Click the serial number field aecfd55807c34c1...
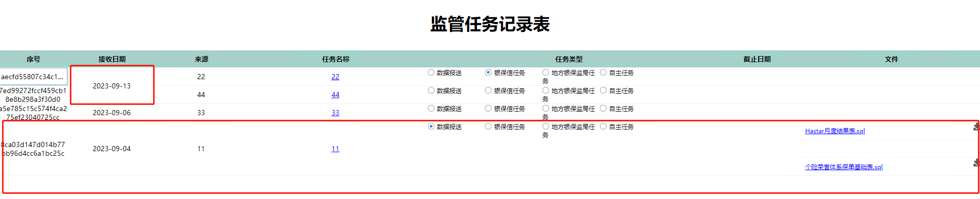 click(33, 77)
